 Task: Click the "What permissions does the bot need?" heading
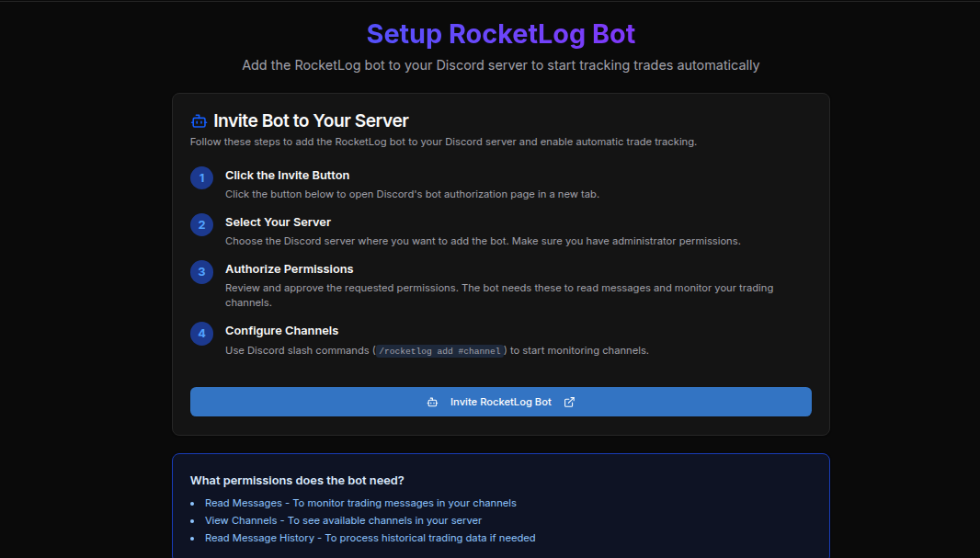pos(299,480)
